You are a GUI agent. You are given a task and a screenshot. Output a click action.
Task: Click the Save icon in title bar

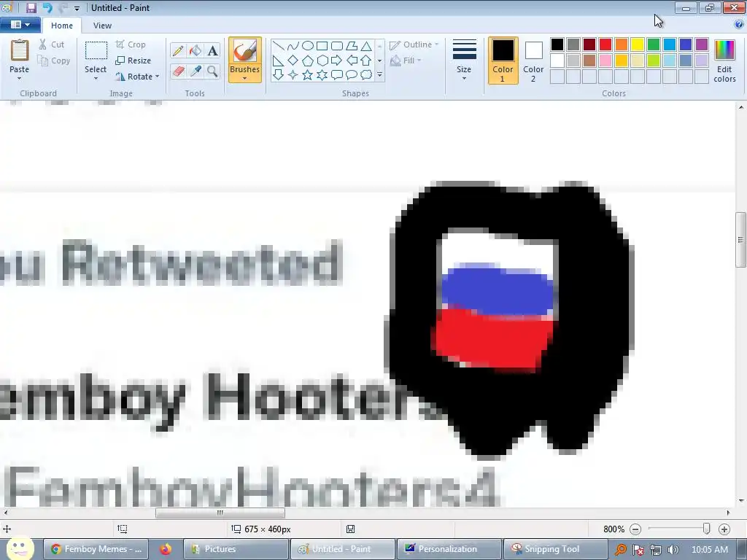(31, 7)
